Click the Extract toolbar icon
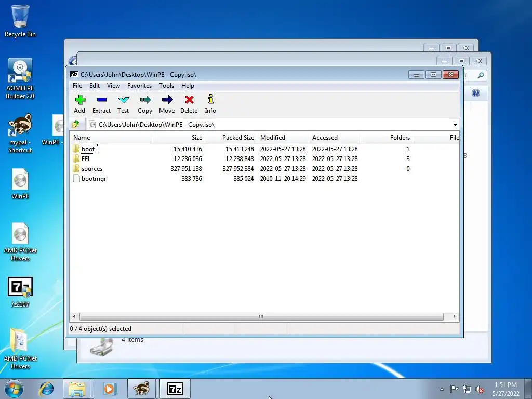532x399 pixels. (x=102, y=100)
